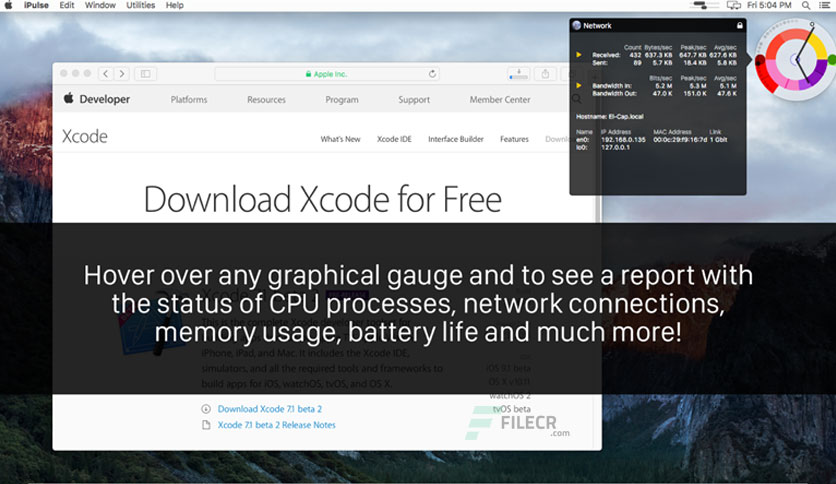Open the Support section
The image size is (836, 484).
[414, 100]
